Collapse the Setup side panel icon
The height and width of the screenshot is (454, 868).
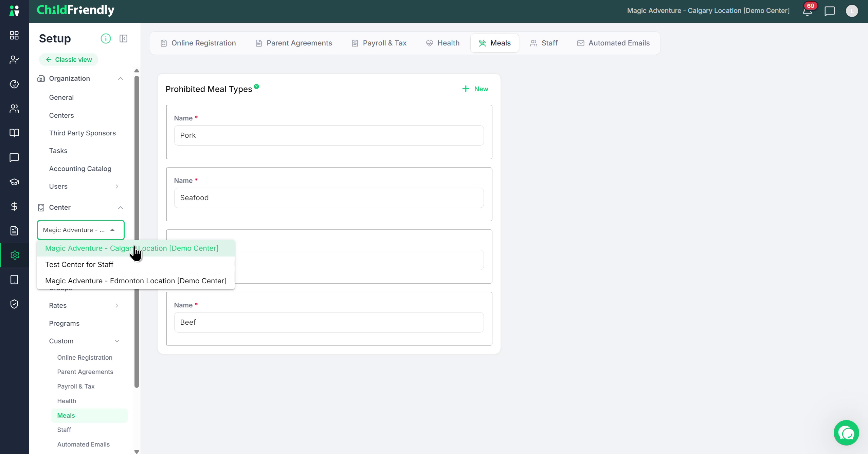pyautogui.click(x=124, y=39)
